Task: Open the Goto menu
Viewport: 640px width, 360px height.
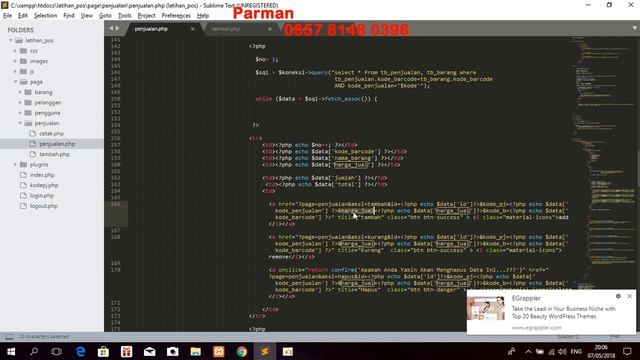Action: (x=105, y=16)
